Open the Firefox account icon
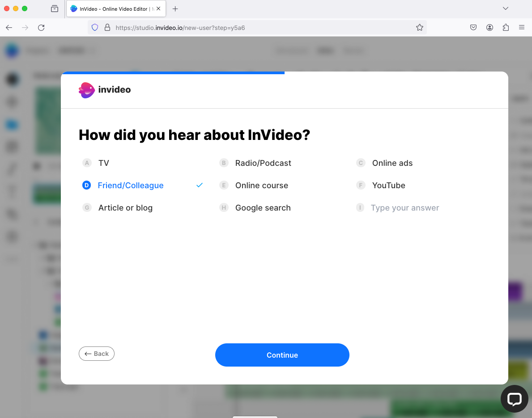532x418 pixels. [x=489, y=28]
